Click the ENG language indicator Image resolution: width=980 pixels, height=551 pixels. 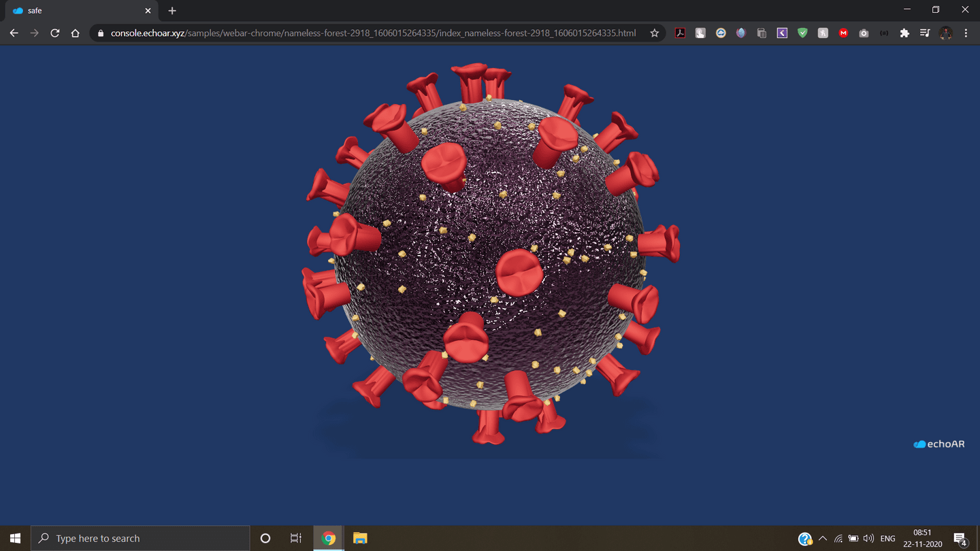pos(887,538)
